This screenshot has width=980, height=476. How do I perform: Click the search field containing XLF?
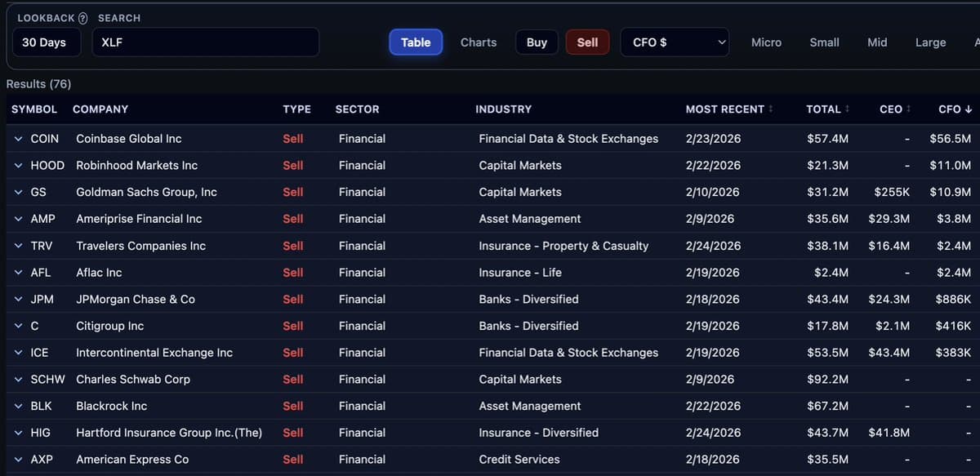[204, 42]
